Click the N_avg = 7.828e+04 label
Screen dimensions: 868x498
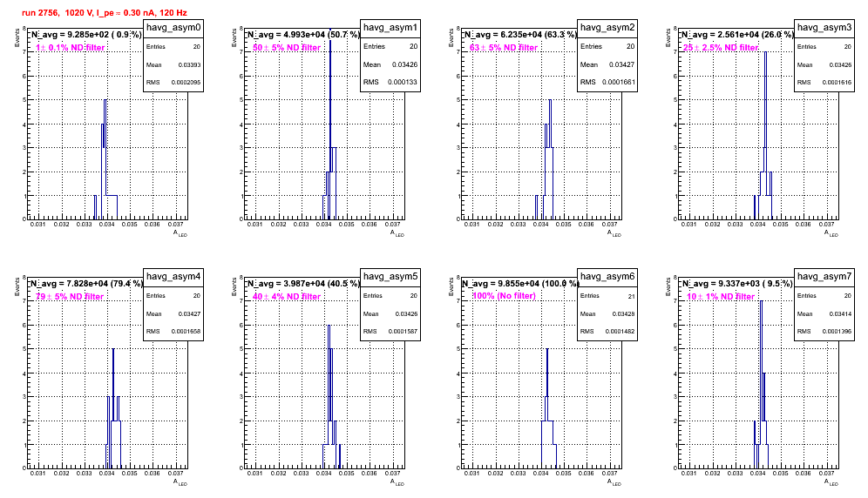click(86, 283)
